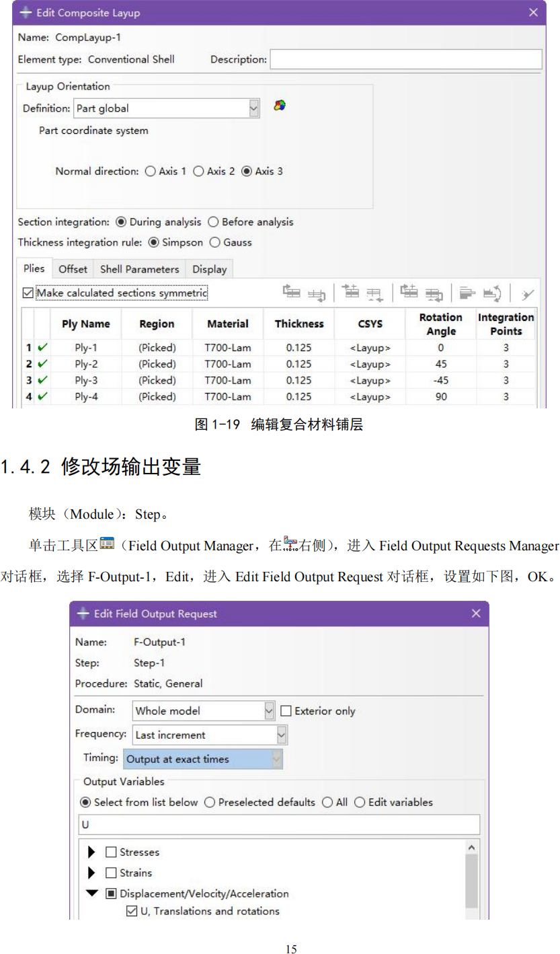
Task: Close the Edit Composite Layup dialog
Action: tap(533, 13)
